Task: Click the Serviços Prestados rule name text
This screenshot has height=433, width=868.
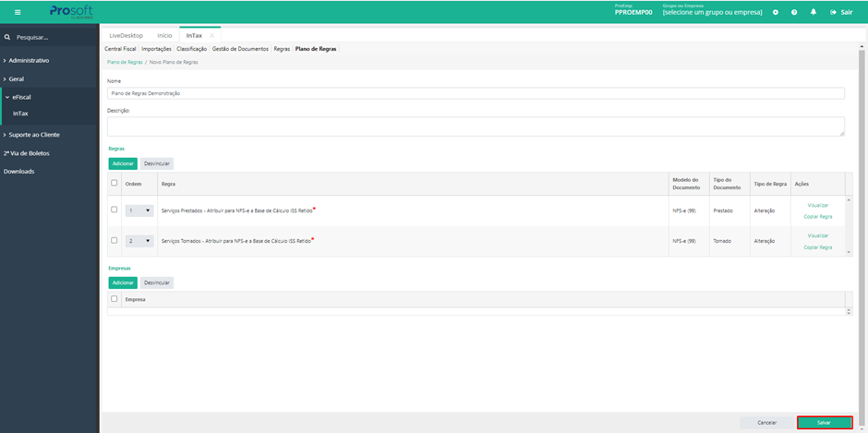Action: 237,210
